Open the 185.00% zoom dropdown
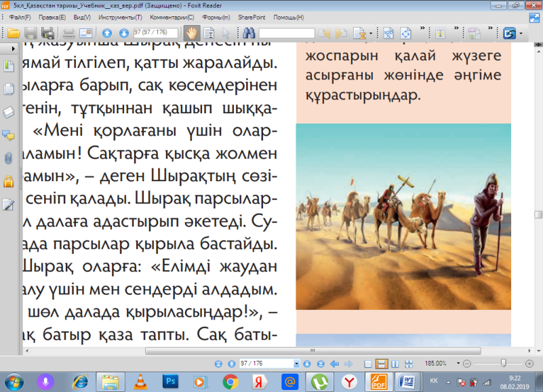 coord(458,364)
